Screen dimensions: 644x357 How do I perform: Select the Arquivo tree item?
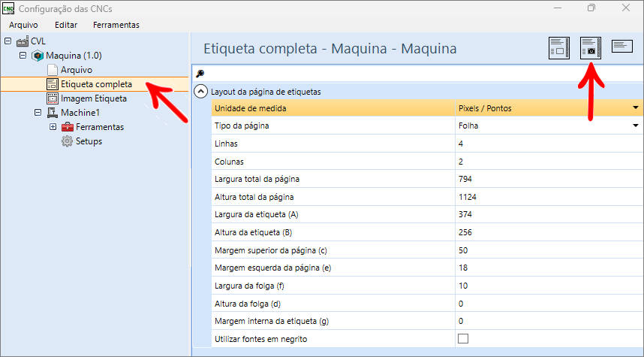click(77, 70)
